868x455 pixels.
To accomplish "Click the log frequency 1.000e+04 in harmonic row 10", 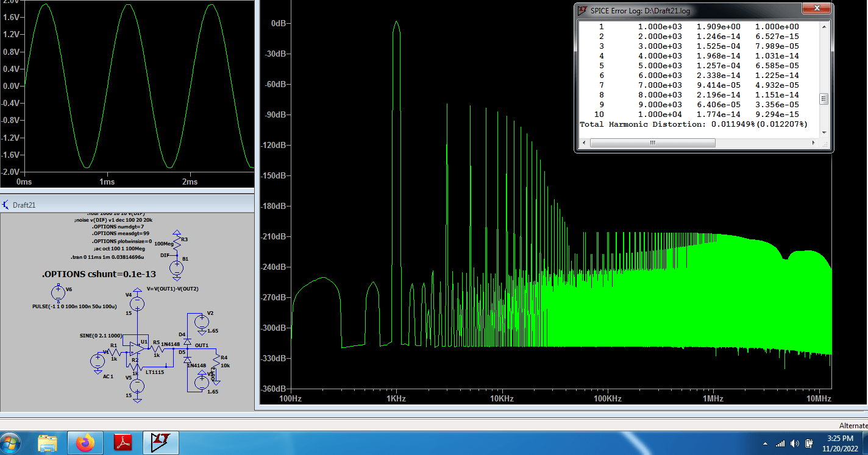I will [x=660, y=115].
